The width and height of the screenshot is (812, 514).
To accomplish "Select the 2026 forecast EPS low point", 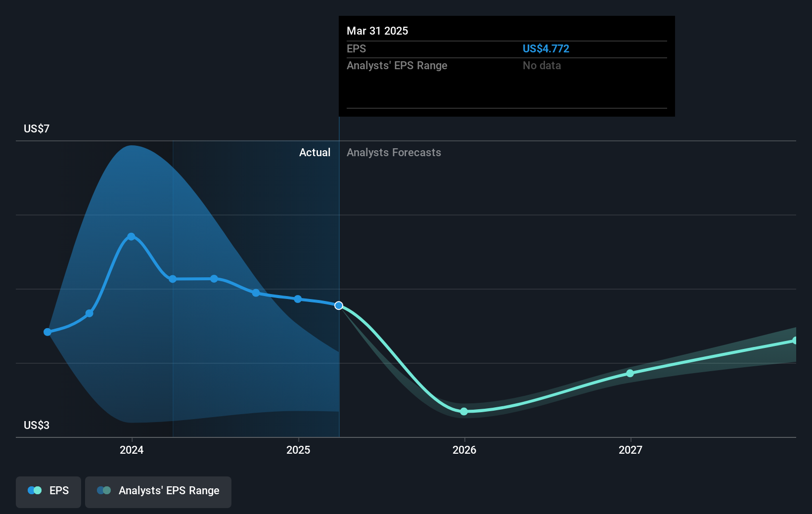I will [x=464, y=411].
